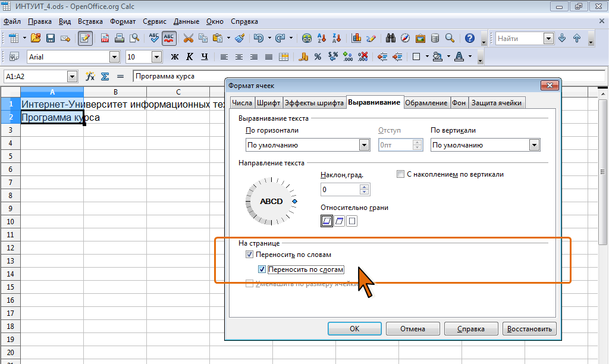Open the 'Найти' search history dropdown
The image size is (609, 364).
point(548,38)
